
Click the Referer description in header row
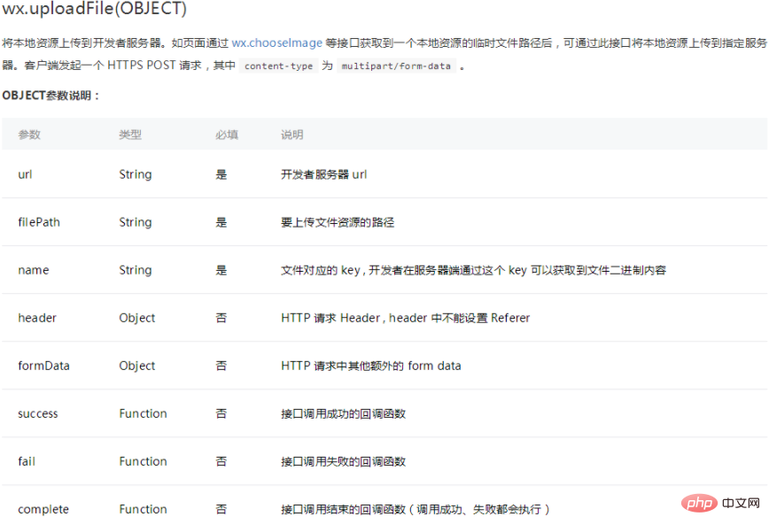pos(405,318)
